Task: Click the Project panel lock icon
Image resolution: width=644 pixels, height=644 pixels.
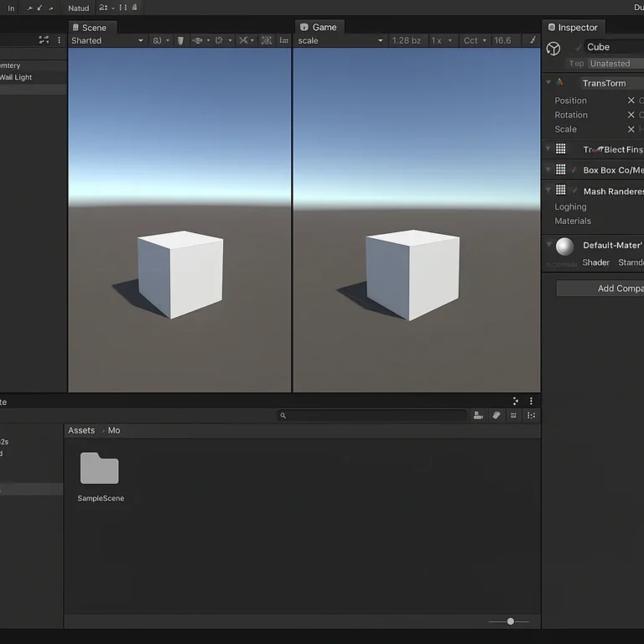Action: point(516,401)
